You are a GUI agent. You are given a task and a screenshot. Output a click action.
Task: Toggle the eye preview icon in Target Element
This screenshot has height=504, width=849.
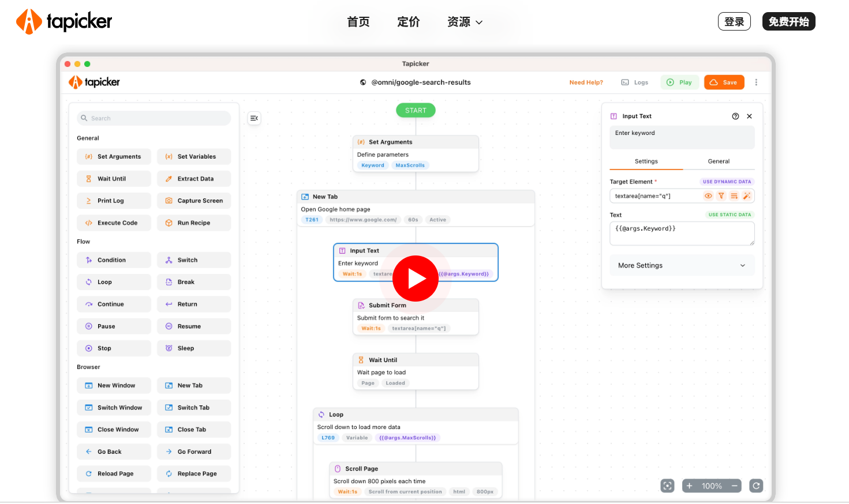(x=708, y=196)
